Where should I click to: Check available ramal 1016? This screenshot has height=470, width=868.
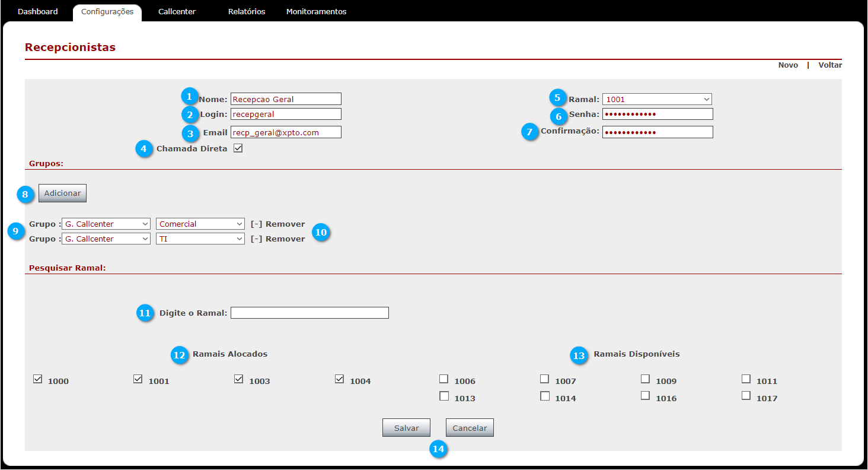(645, 396)
